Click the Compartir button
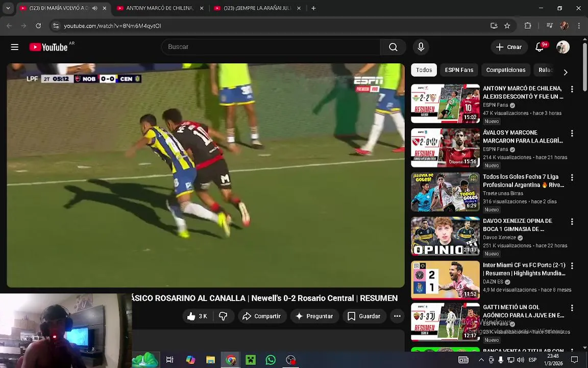588x368 pixels. (x=262, y=316)
